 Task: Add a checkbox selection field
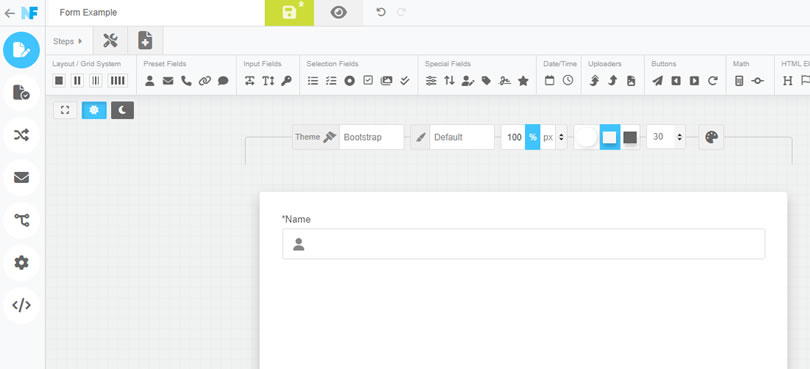(x=368, y=81)
